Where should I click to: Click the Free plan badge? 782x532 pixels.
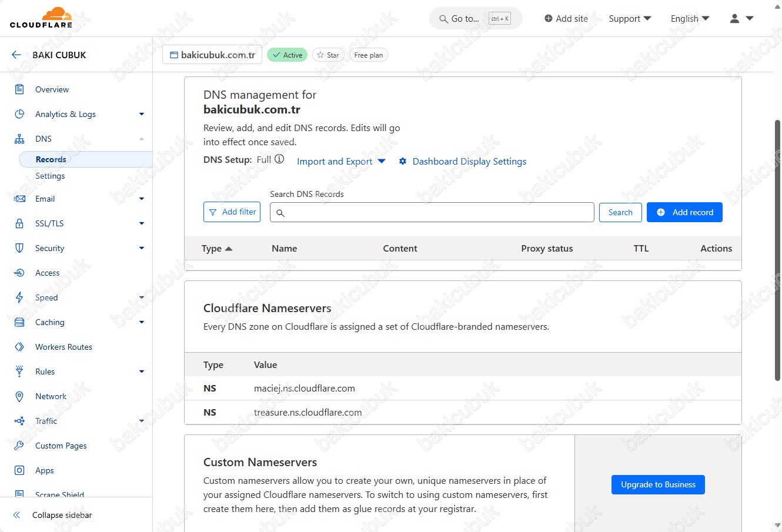[x=369, y=55]
